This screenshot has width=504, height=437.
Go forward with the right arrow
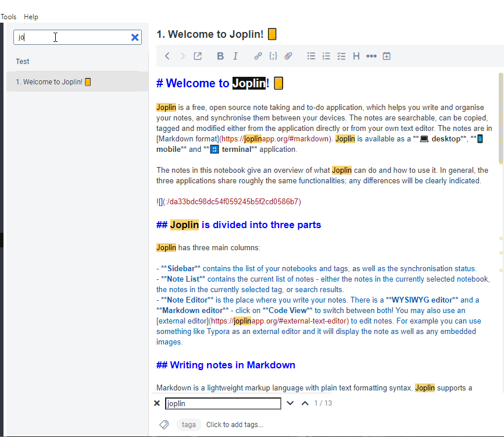point(183,56)
